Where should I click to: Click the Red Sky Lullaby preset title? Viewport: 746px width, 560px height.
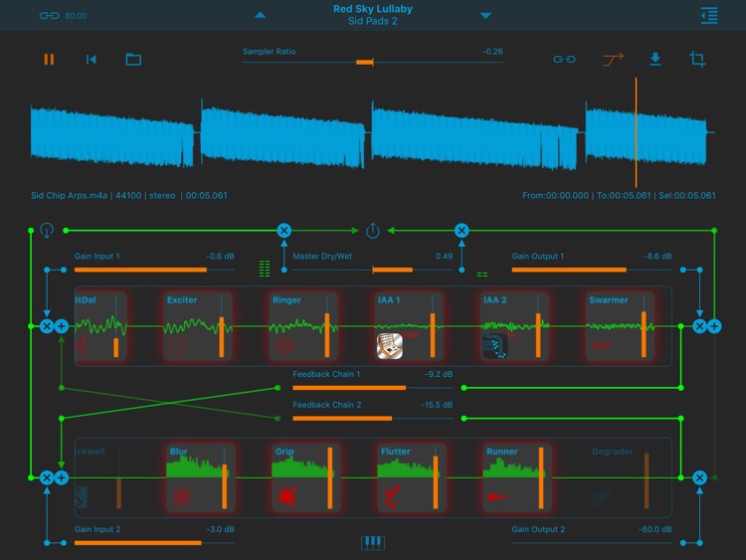tap(373, 9)
